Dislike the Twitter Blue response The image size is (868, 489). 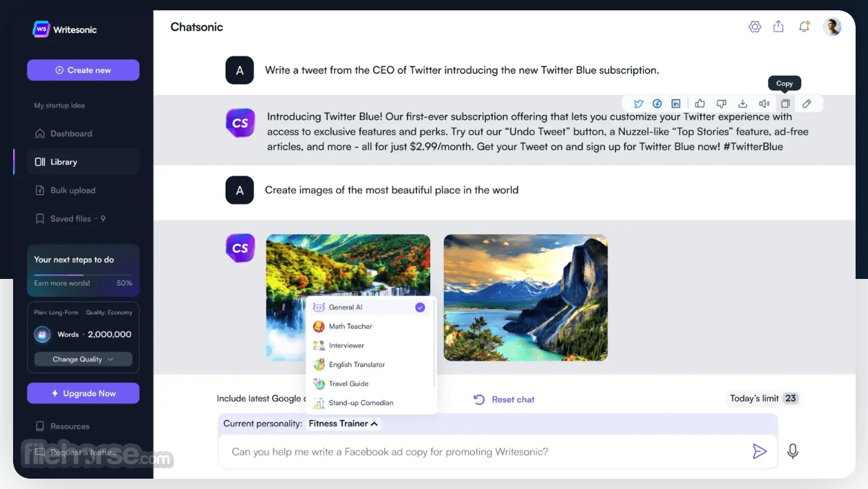721,104
